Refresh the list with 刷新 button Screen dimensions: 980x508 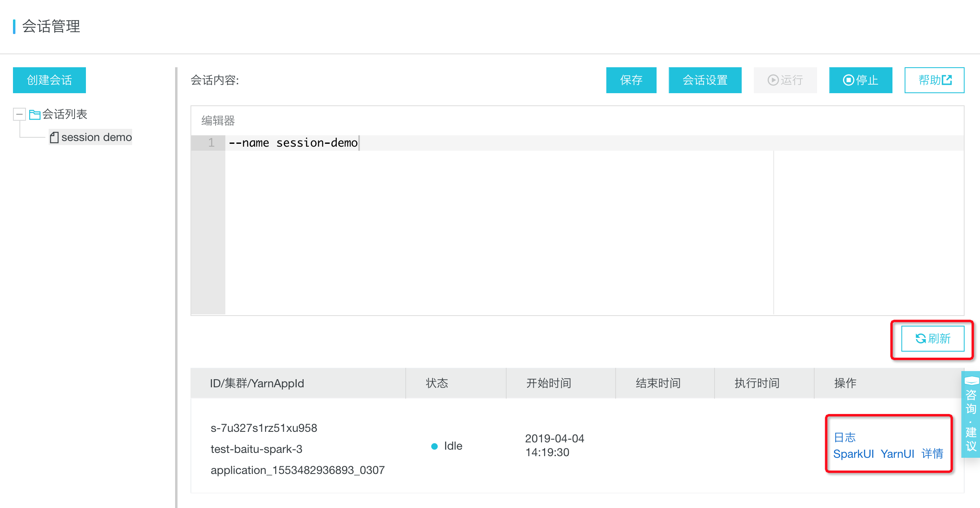pyautogui.click(x=933, y=339)
